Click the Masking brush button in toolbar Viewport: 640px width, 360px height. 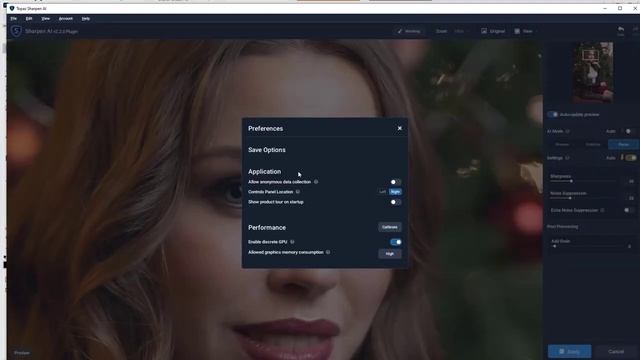409,31
